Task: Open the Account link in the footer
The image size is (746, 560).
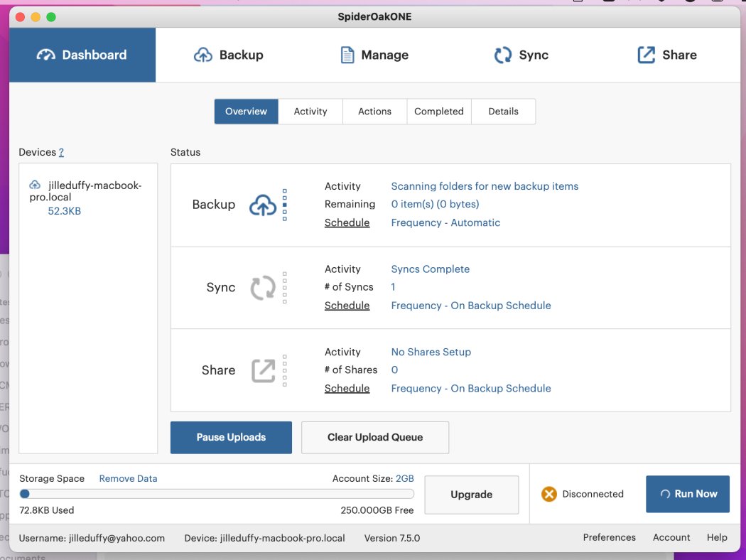Action: tap(671, 537)
